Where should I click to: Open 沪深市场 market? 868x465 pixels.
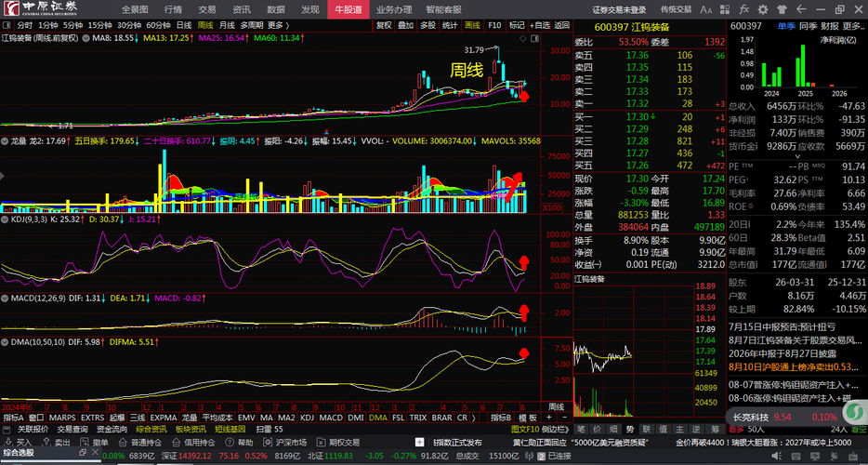285,443
